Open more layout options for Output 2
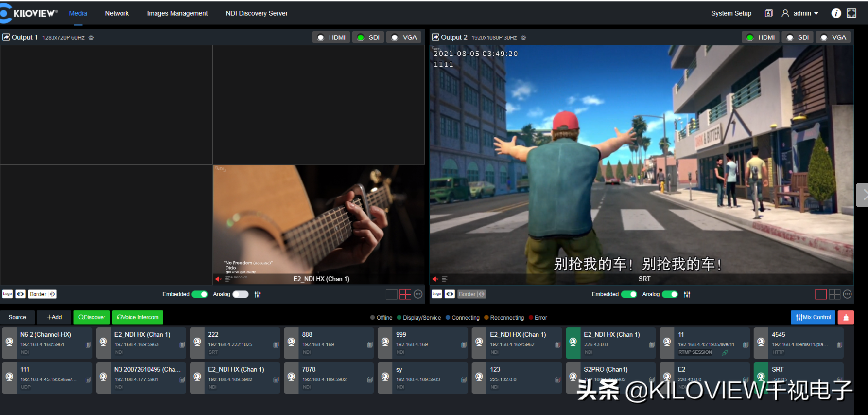This screenshot has width=868, height=415. [x=848, y=294]
